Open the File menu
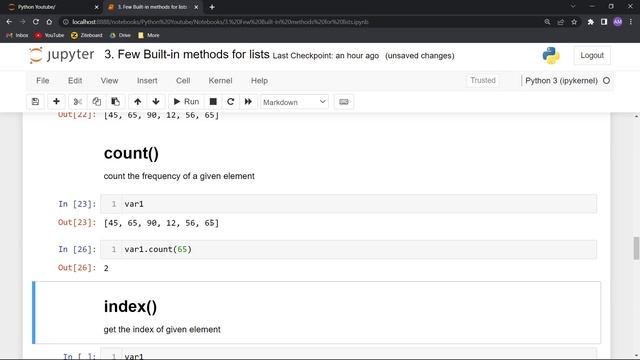640x360 pixels. tap(42, 81)
